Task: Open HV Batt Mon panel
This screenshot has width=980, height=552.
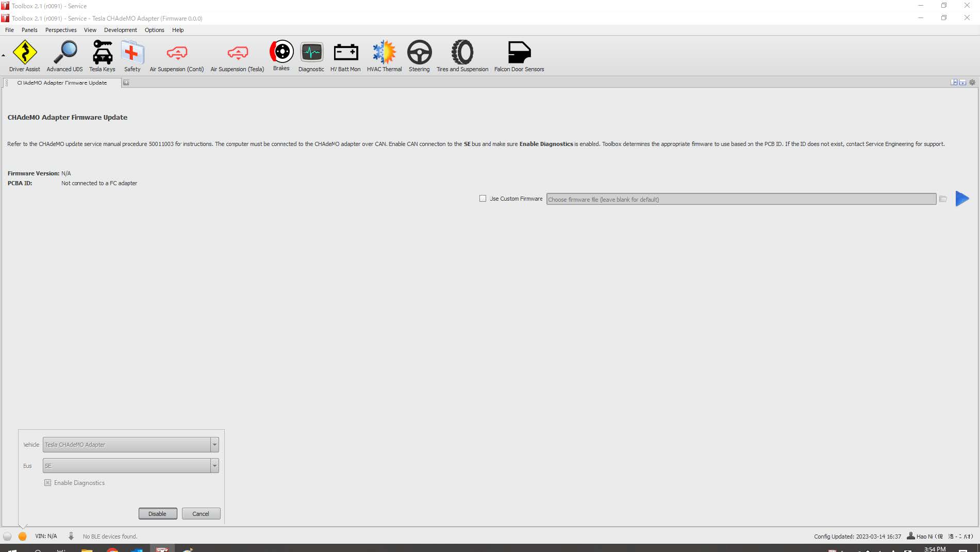Action: coord(345,56)
